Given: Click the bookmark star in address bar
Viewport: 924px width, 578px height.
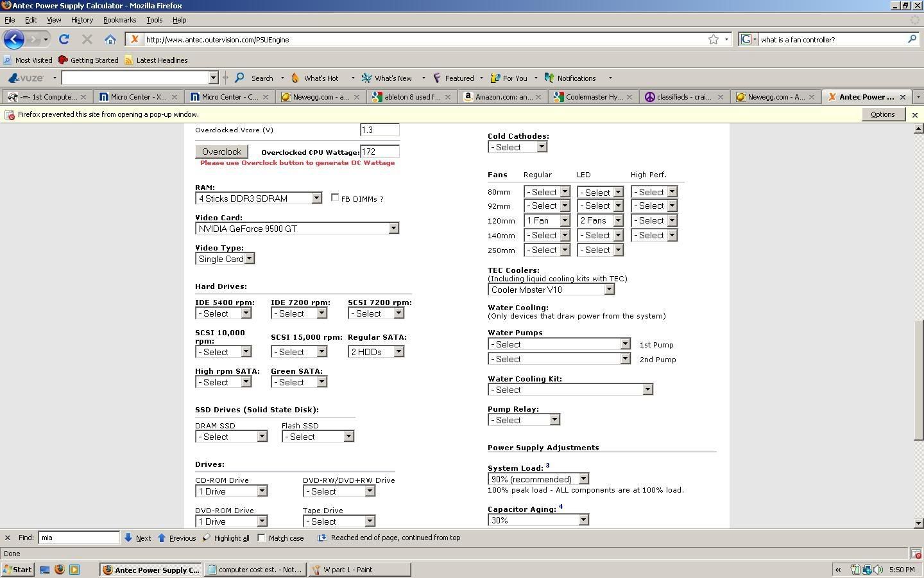Looking at the screenshot, I should tap(714, 39).
